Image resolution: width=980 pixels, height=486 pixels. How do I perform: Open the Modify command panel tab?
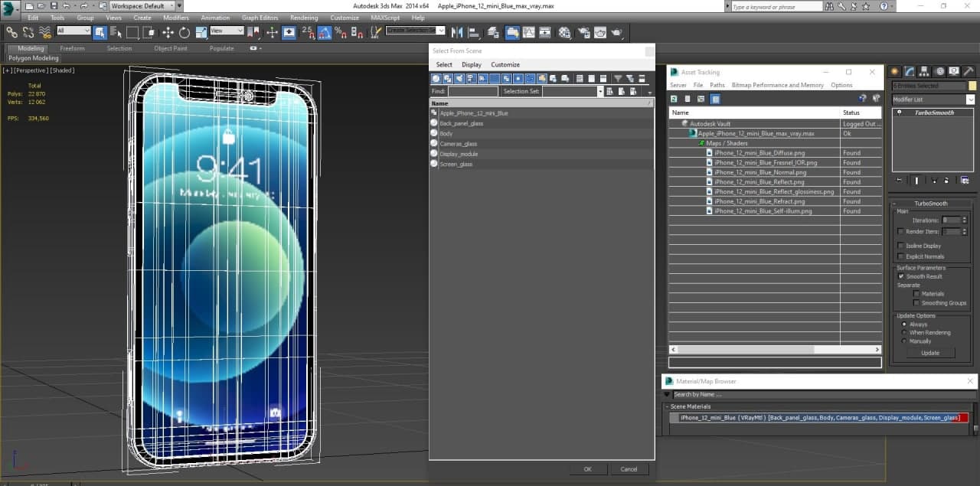point(910,71)
